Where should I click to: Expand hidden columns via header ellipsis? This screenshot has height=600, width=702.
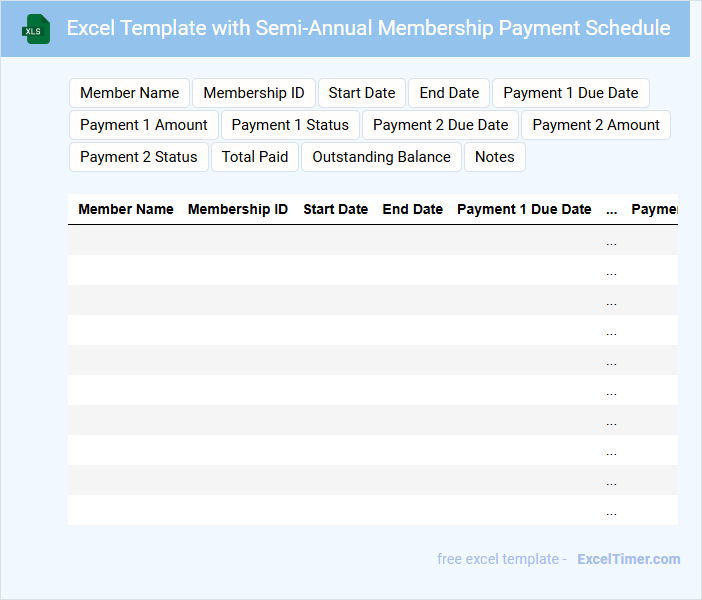pyautogui.click(x=611, y=210)
